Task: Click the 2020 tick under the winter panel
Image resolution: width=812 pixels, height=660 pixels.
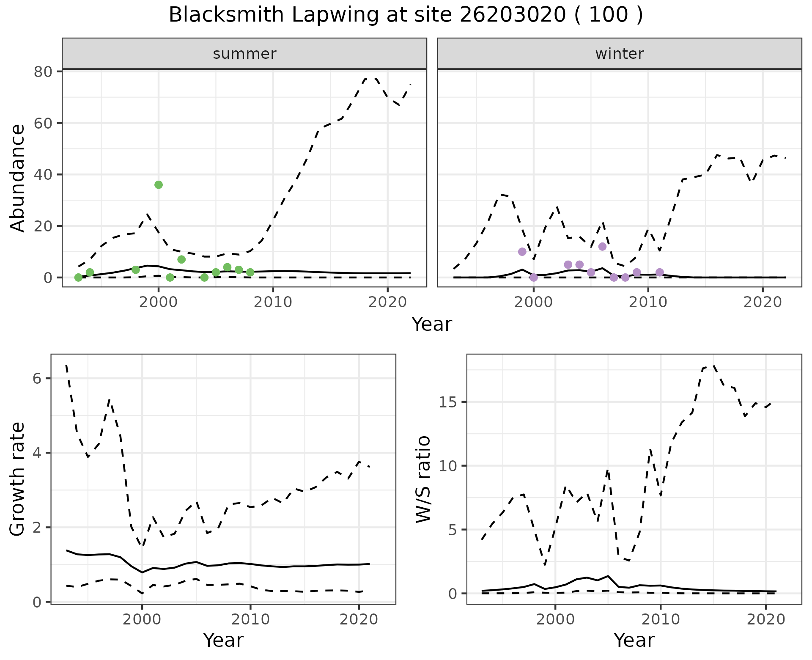Action: click(x=763, y=302)
